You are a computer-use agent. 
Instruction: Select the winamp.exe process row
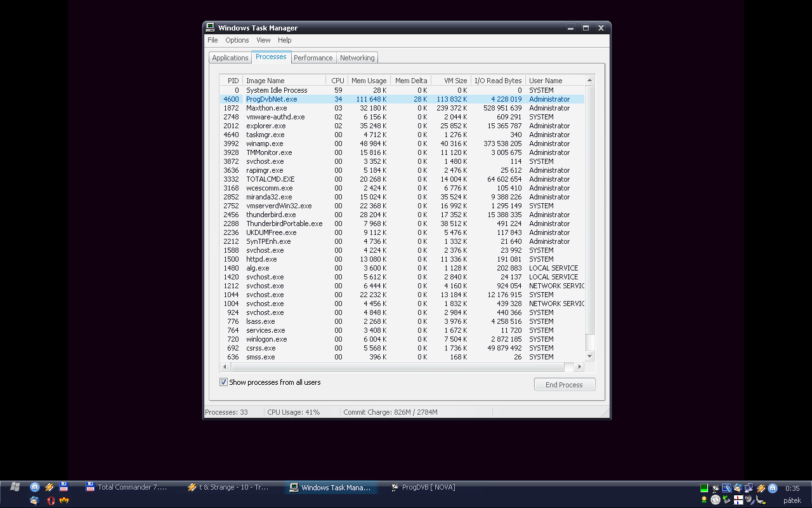pyautogui.click(x=402, y=144)
